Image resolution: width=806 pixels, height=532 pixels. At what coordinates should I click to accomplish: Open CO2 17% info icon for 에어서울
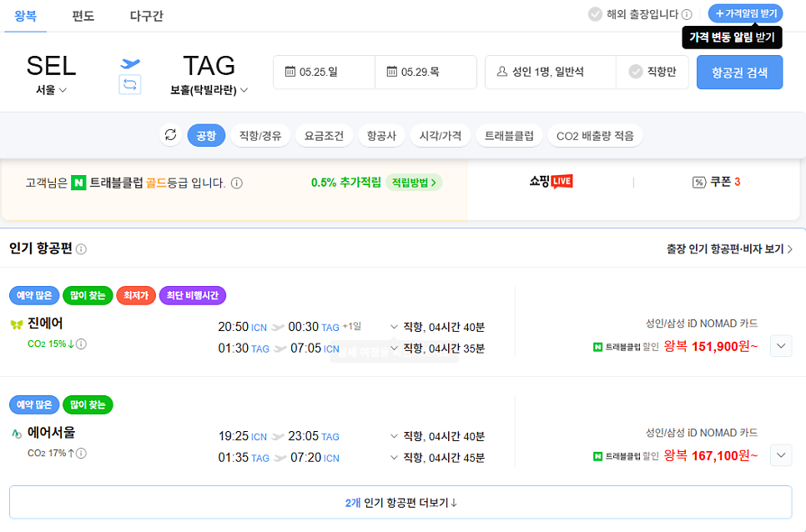[81, 453]
